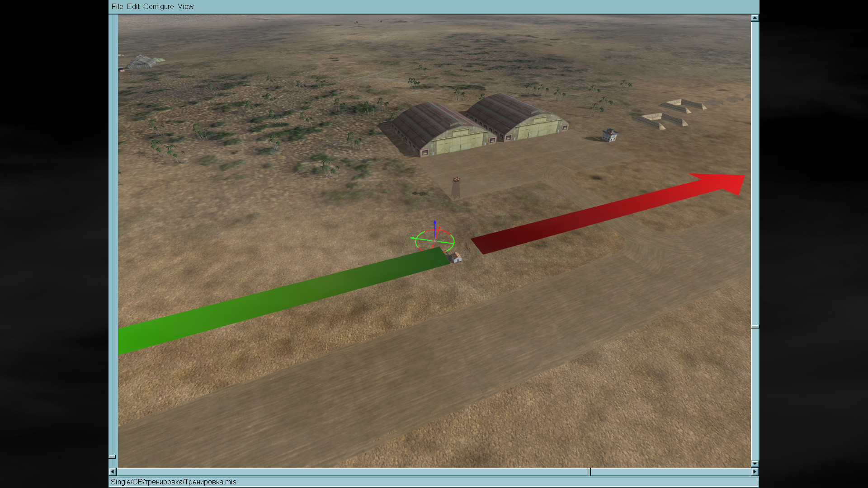868x488 pixels.
Task: Click vertical scrollbar up arrow
Action: [x=755, y=18]
